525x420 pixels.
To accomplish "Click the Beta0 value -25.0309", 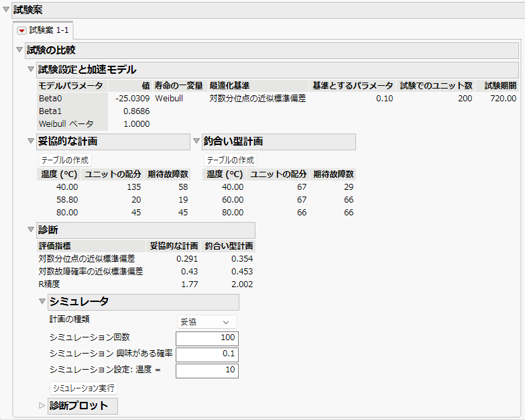I will click(133, 99).
